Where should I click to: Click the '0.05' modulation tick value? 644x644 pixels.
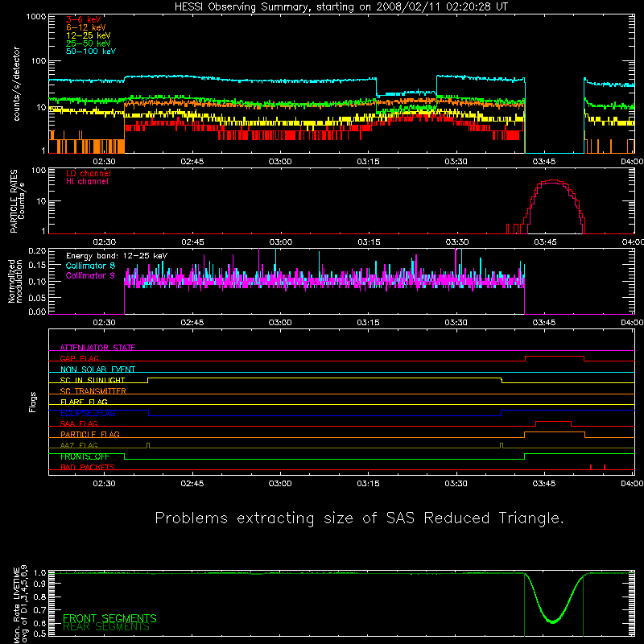point(37,297)
